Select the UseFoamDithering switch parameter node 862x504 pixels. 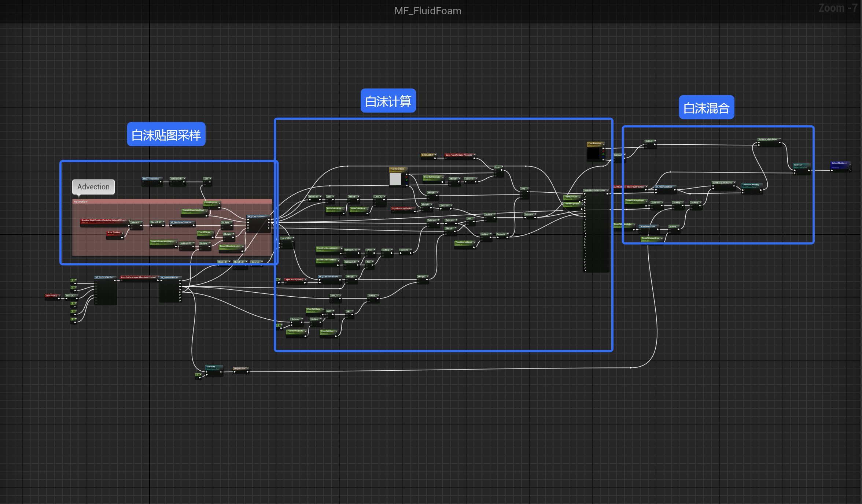coord(751,185)
